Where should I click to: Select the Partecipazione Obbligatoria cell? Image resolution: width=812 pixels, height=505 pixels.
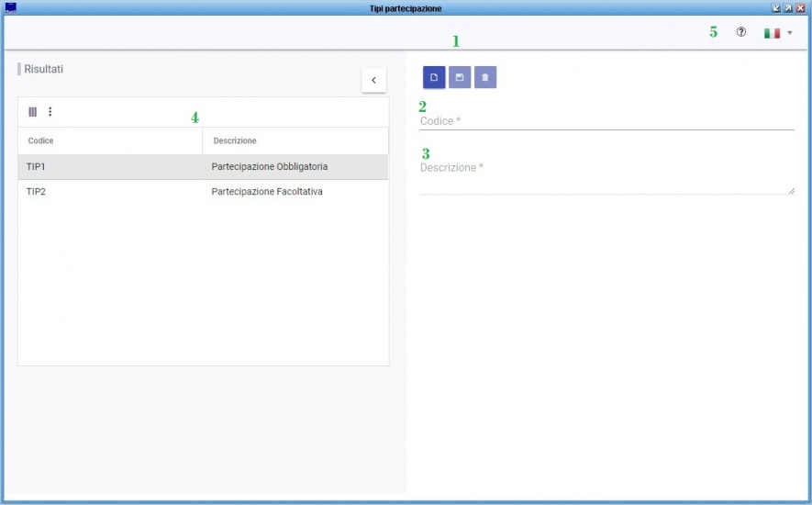(295, 167)
